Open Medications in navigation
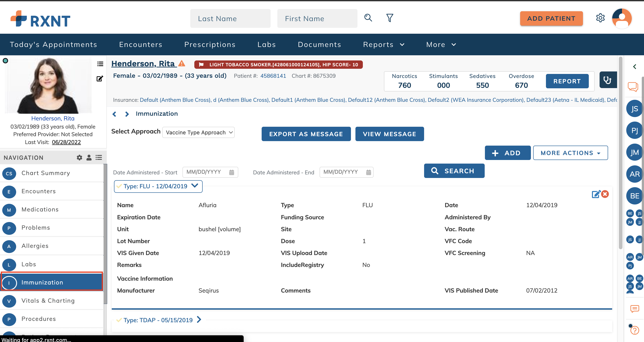644x342 pixels. (x=52, y=210)
